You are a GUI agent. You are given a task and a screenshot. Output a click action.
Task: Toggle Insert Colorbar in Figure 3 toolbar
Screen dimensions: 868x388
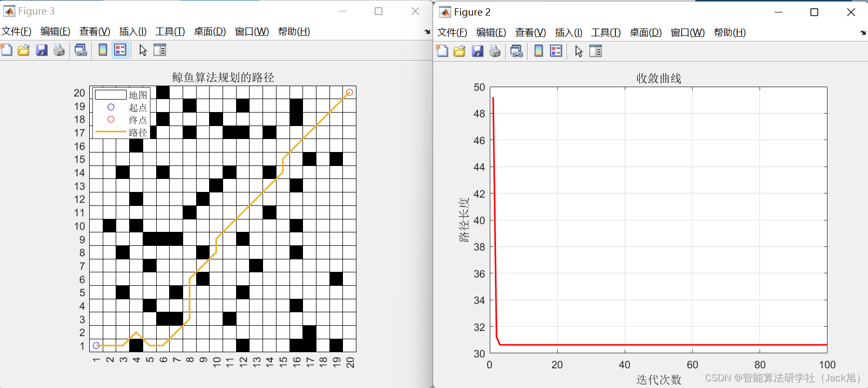click(103, 50)
